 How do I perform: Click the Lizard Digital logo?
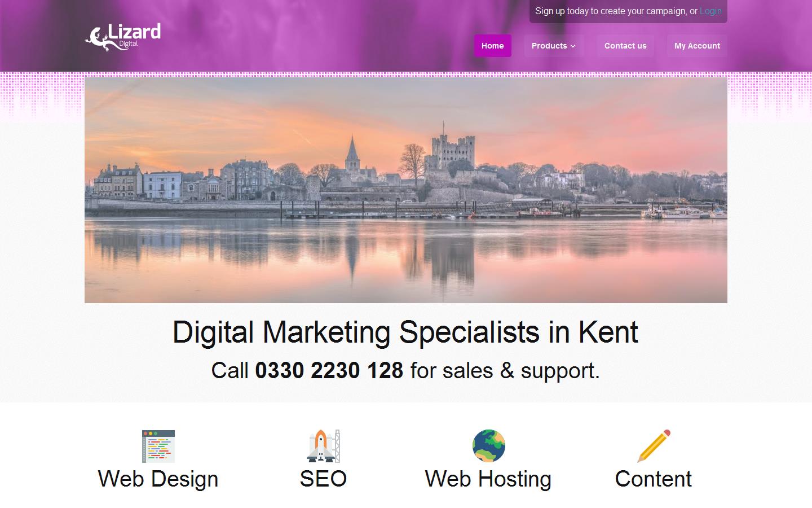[123, 38]
